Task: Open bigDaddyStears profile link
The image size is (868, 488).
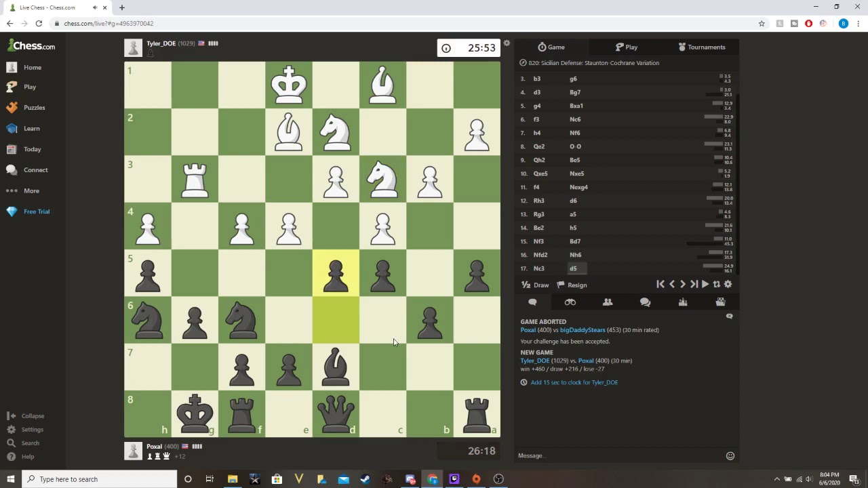Action: pyautogui.click(x=583, y=330)
